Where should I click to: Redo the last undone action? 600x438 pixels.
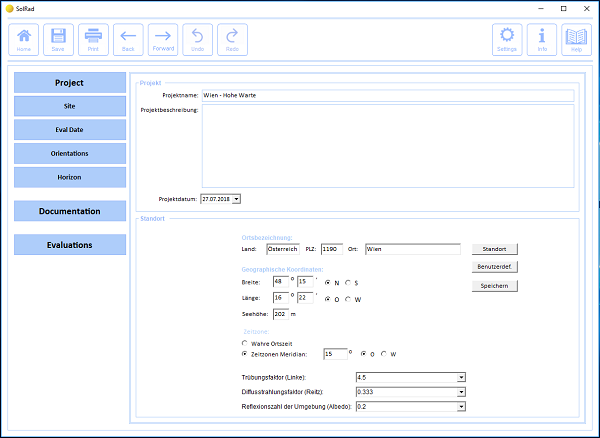tap(232, 39)
